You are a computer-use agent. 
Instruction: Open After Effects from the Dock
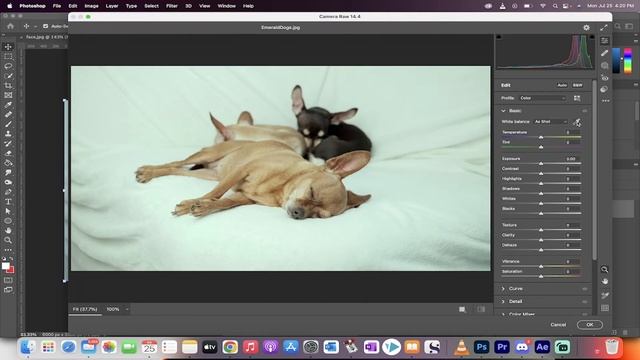click(542, 347)
